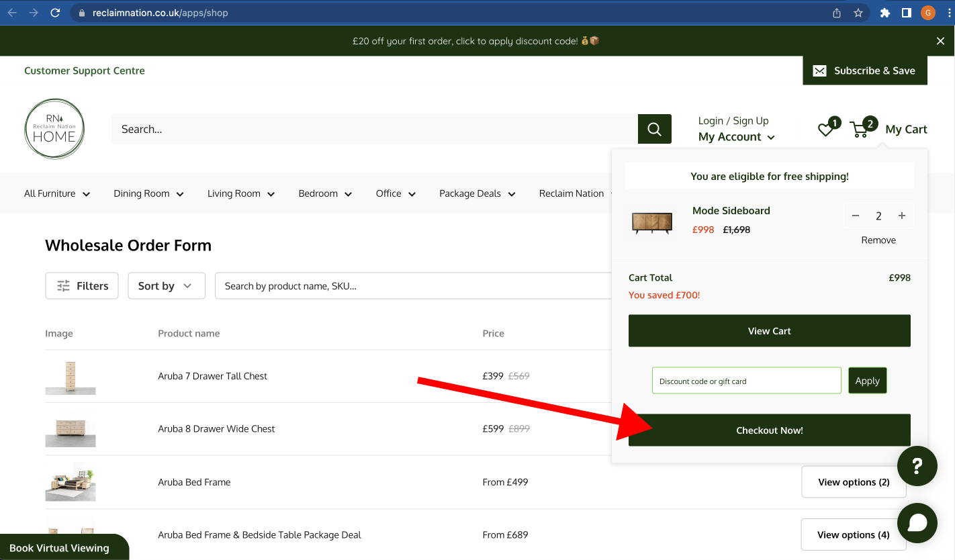955x560 pixels.
Task: Click the Product name column header
Action: [x=189, y=334]
